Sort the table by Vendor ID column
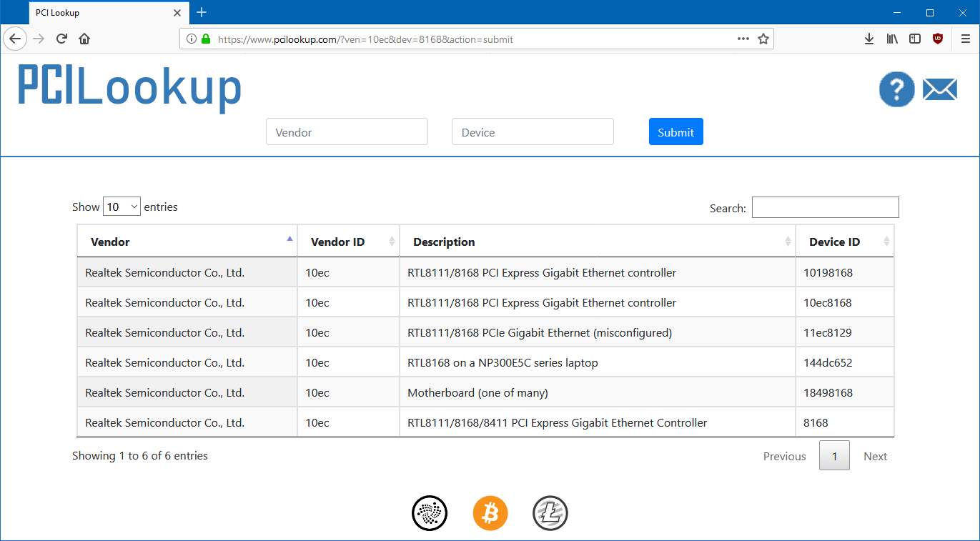The image size is (980, 541). (x=349, y=242)
